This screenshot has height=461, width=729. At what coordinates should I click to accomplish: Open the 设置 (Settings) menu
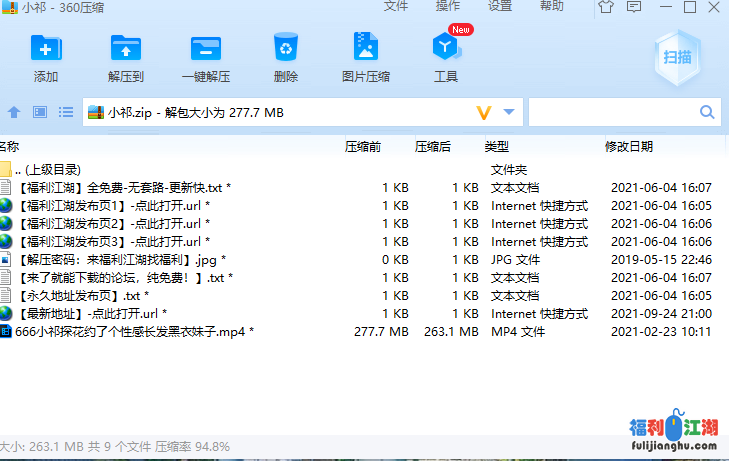click(500, 6)
